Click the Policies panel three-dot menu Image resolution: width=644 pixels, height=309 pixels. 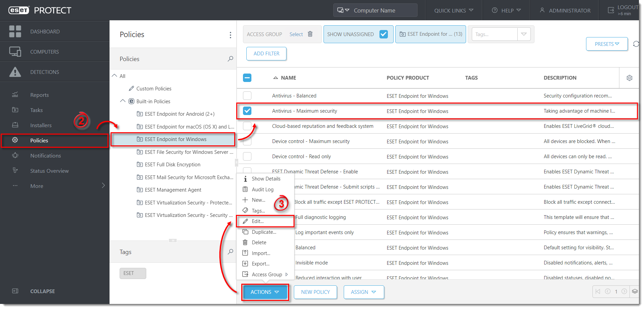click(230, 35)
